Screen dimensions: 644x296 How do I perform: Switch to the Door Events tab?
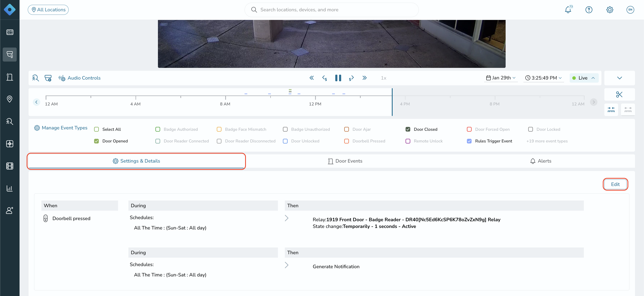[345, 161]
